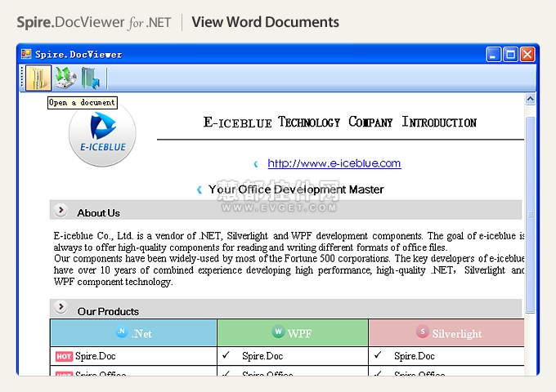Click checkmark beside Silverlight Spire.Doc
This screenshot has height=392, width=556.
pyautogui.click(x=378, y=354)
